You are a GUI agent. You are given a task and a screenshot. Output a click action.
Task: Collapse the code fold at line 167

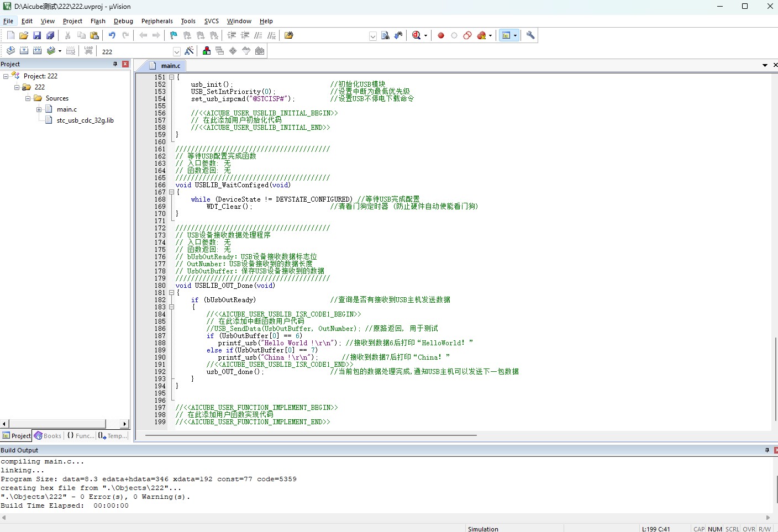(x=171, y=192)
